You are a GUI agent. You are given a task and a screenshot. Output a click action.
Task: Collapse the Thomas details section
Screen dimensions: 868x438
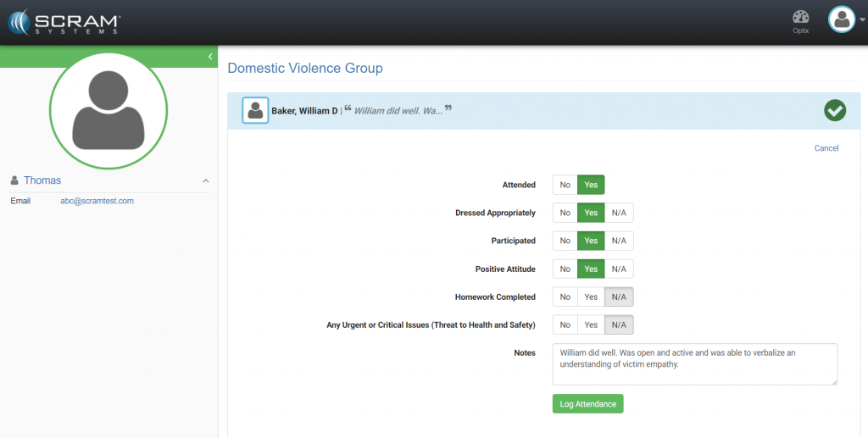point(204,180)
